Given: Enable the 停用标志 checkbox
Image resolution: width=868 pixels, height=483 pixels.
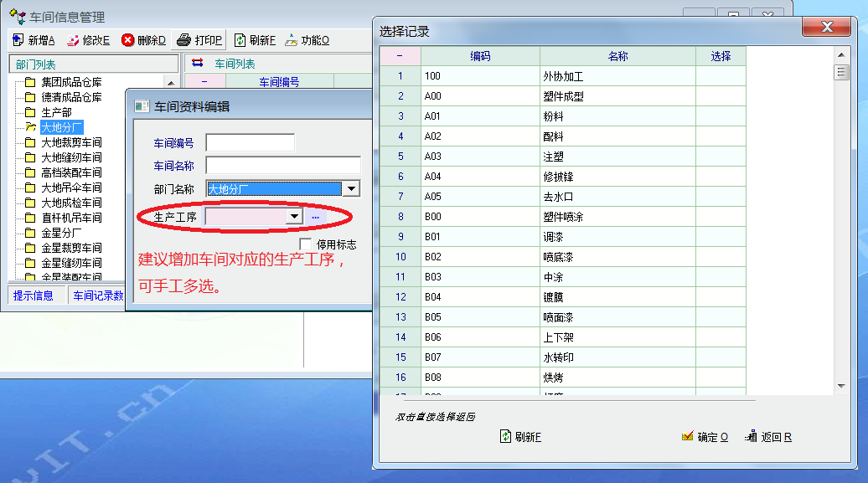Looking at the screenshot, I should (306, 244).
